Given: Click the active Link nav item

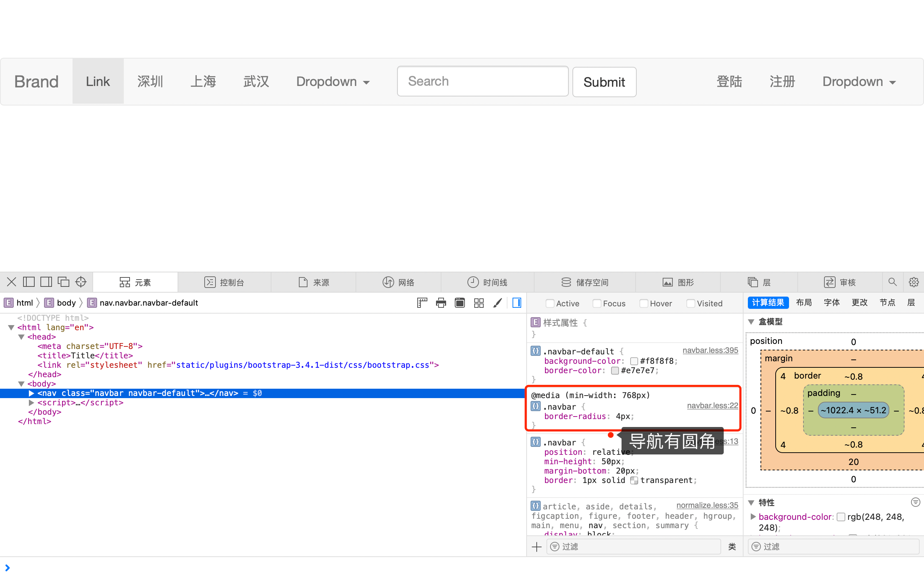Looking at the screenshot, I should [x=98, y=81].
